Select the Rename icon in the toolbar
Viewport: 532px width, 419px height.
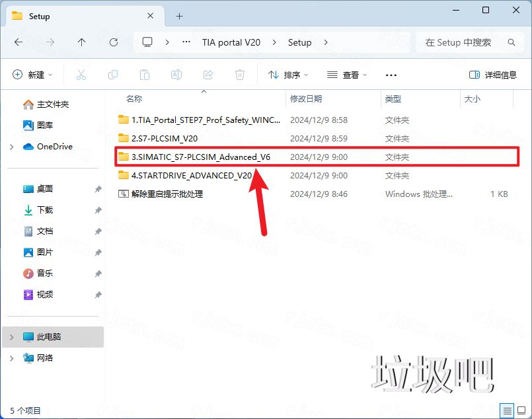coord(176,75)
